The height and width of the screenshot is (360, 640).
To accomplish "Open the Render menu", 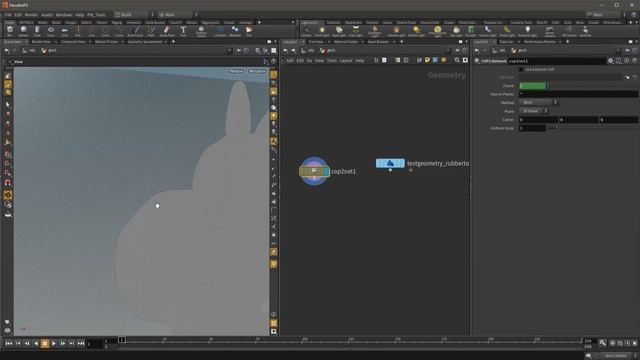I will pos(31,15).
